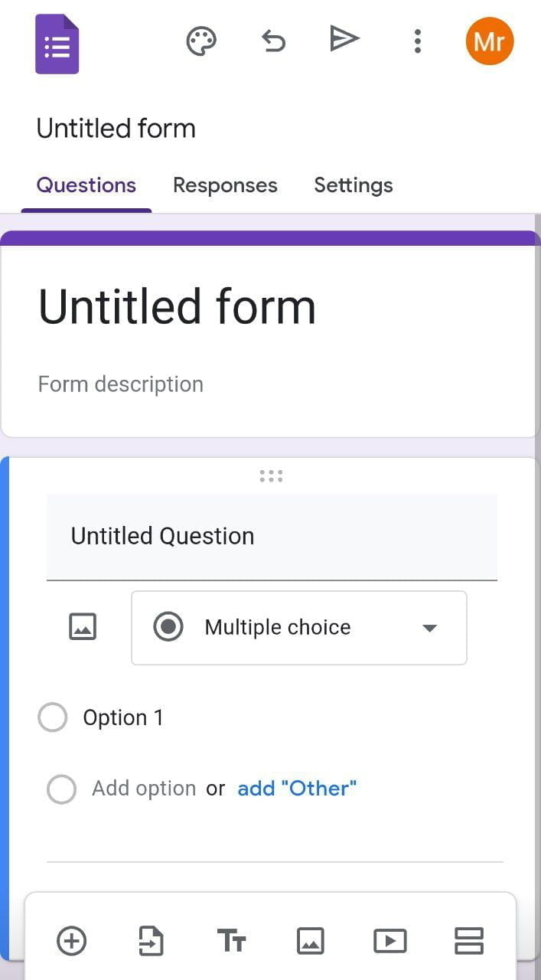Screen dimensions: 541x980
Task: Add a title and description block
Action: coord(231,941)
